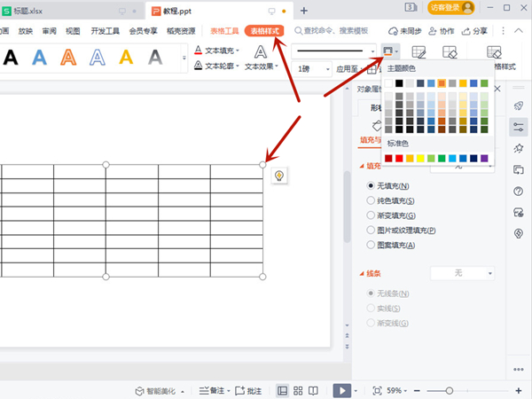Click the fit-to-window zoom icon

point(377,390)
